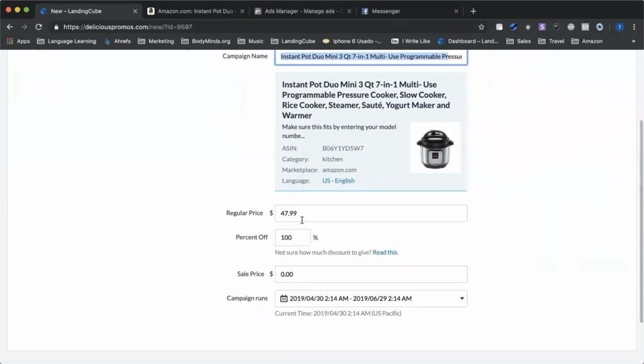Go back to the previous page
644x364 pixels.
click(10, 26)
